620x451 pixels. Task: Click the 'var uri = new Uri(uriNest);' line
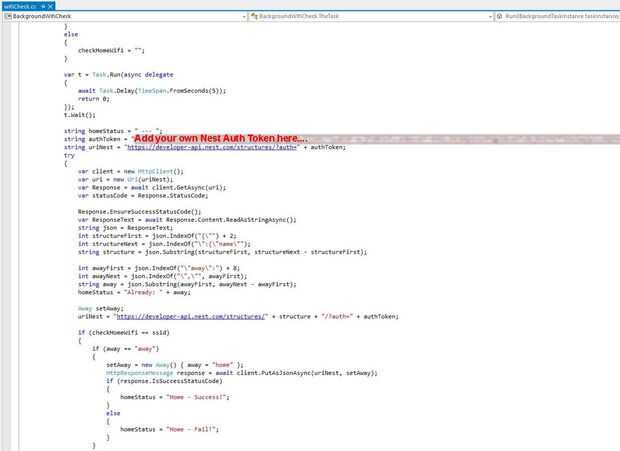click(x=125, y=179)
